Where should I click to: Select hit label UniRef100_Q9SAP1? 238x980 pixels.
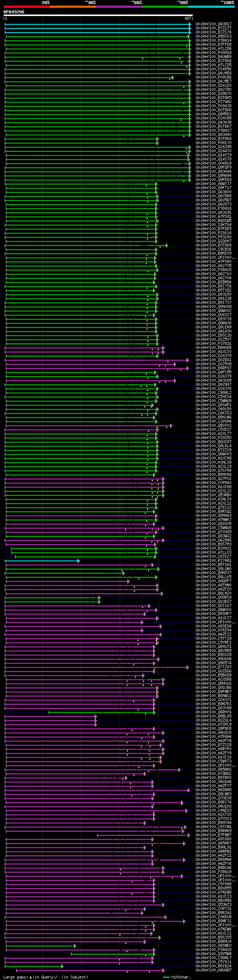click(x=214, y=405)
